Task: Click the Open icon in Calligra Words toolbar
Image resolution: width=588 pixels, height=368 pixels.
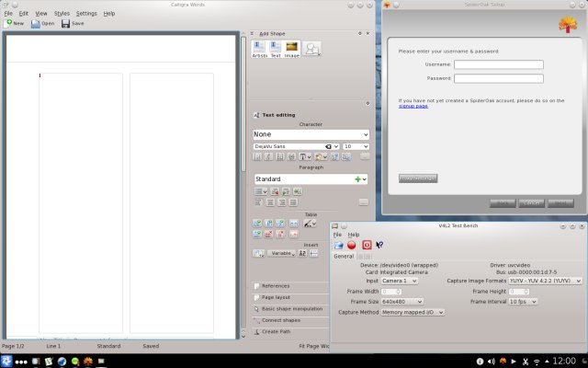Action: click(x=42, y=23)
